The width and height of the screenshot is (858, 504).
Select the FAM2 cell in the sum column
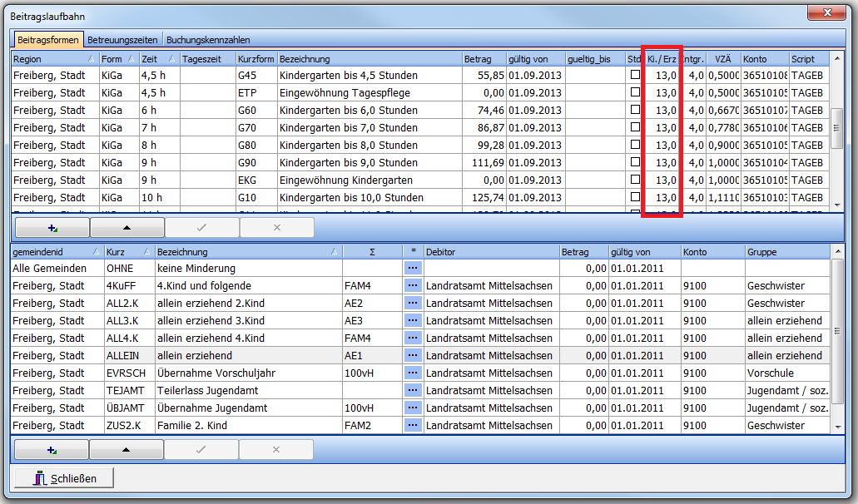click(x=373, y=426)
